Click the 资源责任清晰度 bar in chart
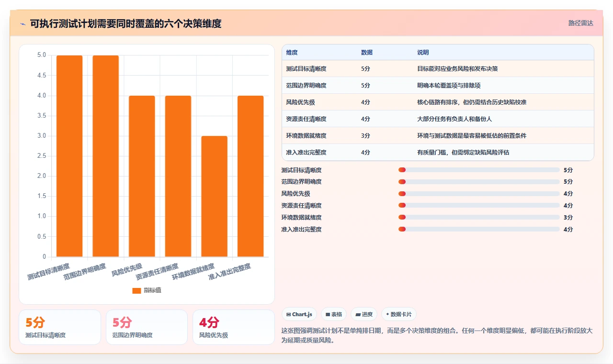This screenshot has width=613, height=364. 178,176
